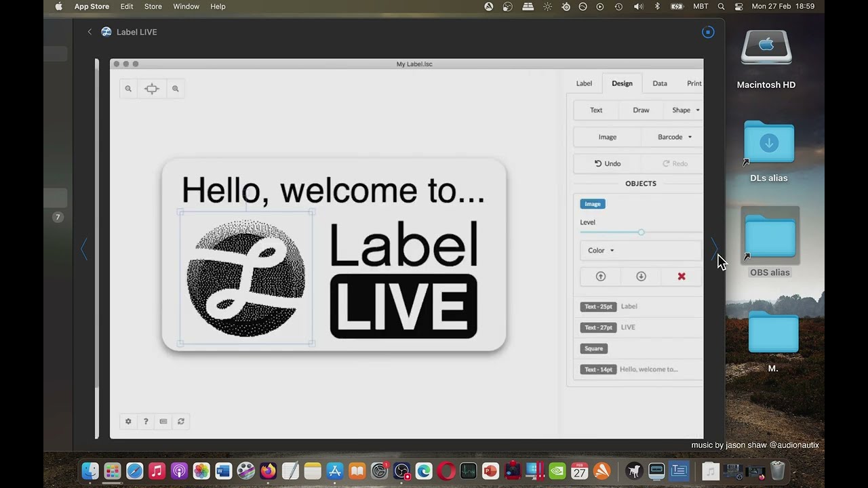Click the keyboard icon at canvas bottom

(x=163, y=422)
